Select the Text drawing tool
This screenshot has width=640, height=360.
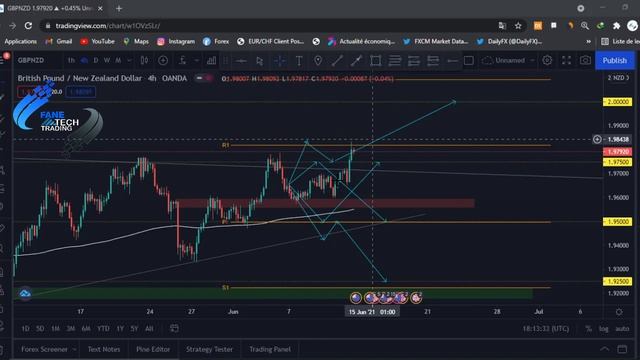299,61
